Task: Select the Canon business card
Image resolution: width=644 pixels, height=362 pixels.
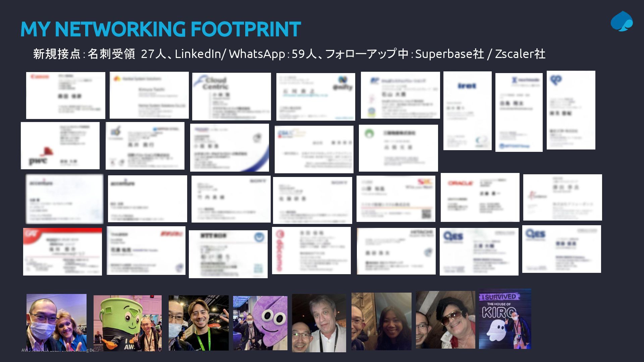Action: click(x=65, y=95)
